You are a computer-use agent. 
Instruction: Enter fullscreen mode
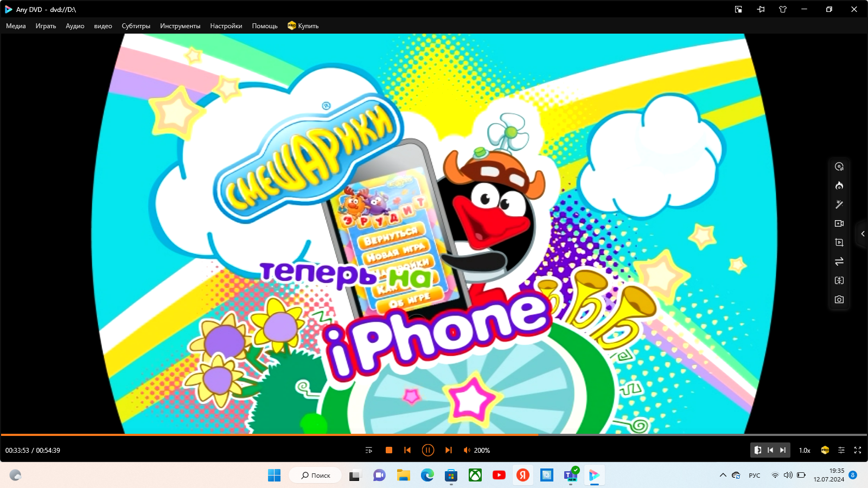tap(858, 450)
